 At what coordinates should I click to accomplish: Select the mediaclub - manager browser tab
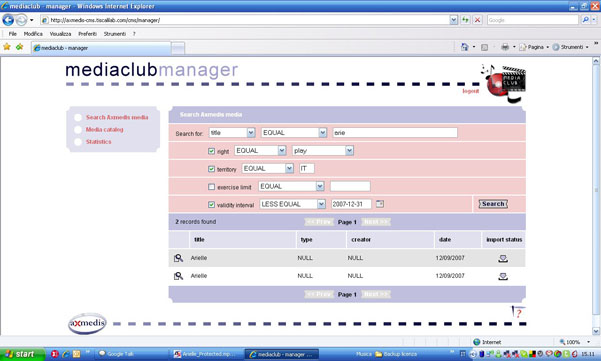coord(101,48)
